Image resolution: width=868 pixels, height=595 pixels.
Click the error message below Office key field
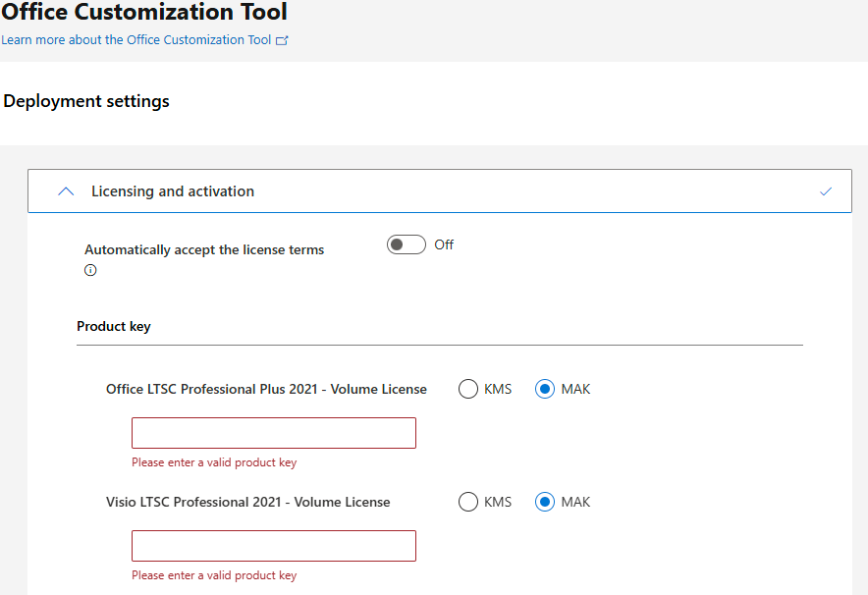[214, 462]
